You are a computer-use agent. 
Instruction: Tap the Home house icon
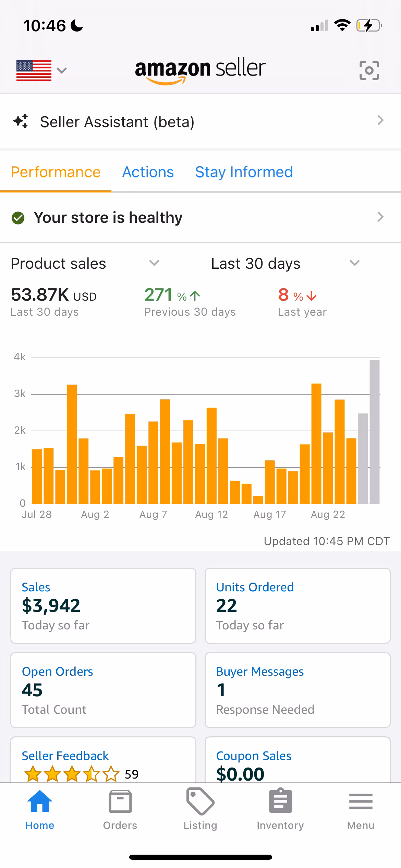39,801
